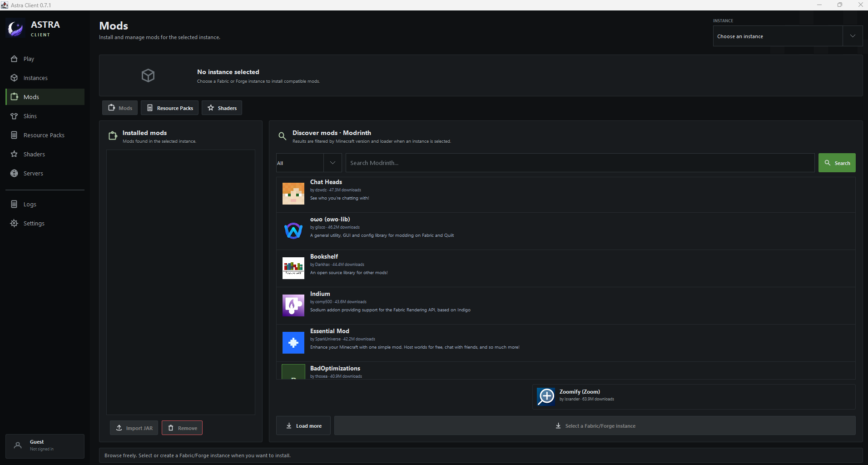Click the Zoomify magnifier mod icon
Screen dimensions: 868x465
(546, 396)
